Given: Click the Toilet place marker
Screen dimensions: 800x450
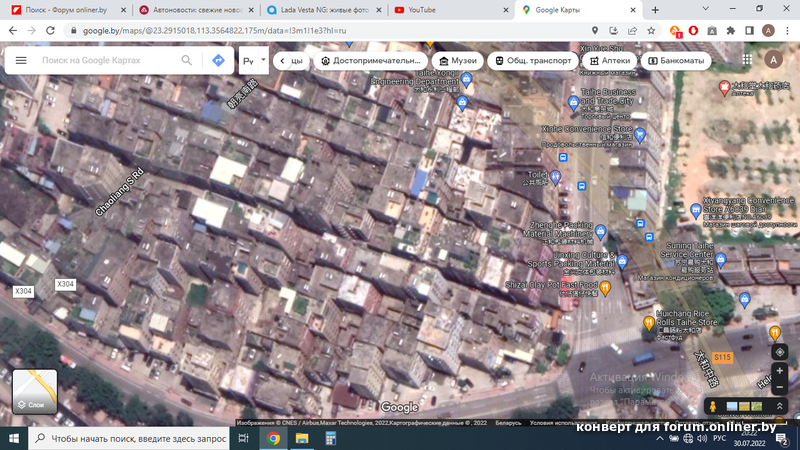Looking at the screenshot, I should click(556, 177).
